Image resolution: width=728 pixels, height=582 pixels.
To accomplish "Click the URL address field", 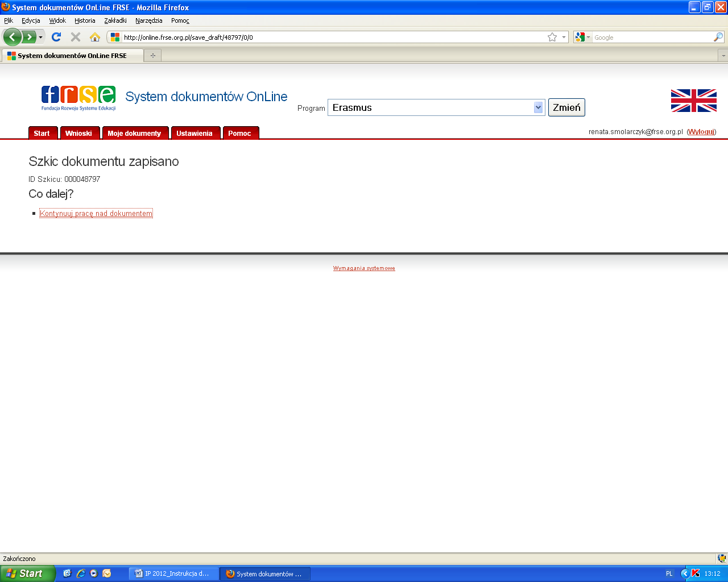I will [x=334, y=38].
